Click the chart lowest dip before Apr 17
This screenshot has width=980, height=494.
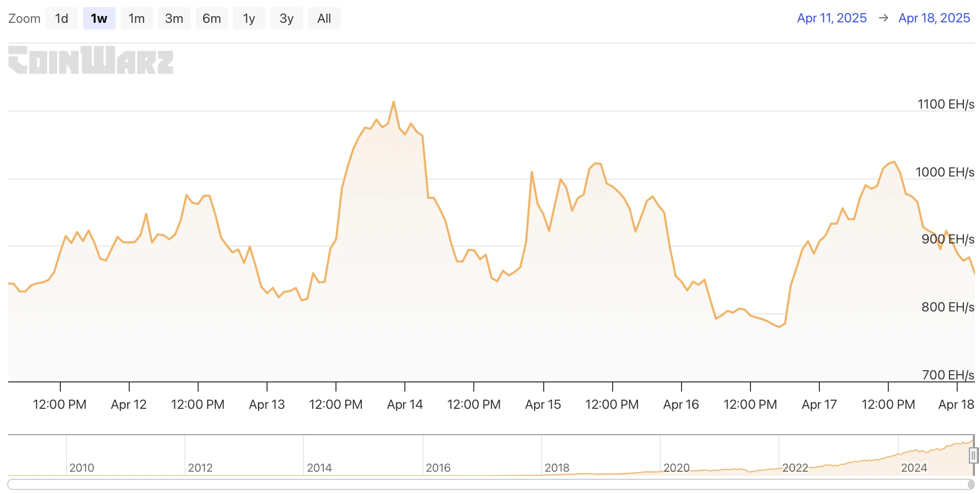click(x=779, y=327)
